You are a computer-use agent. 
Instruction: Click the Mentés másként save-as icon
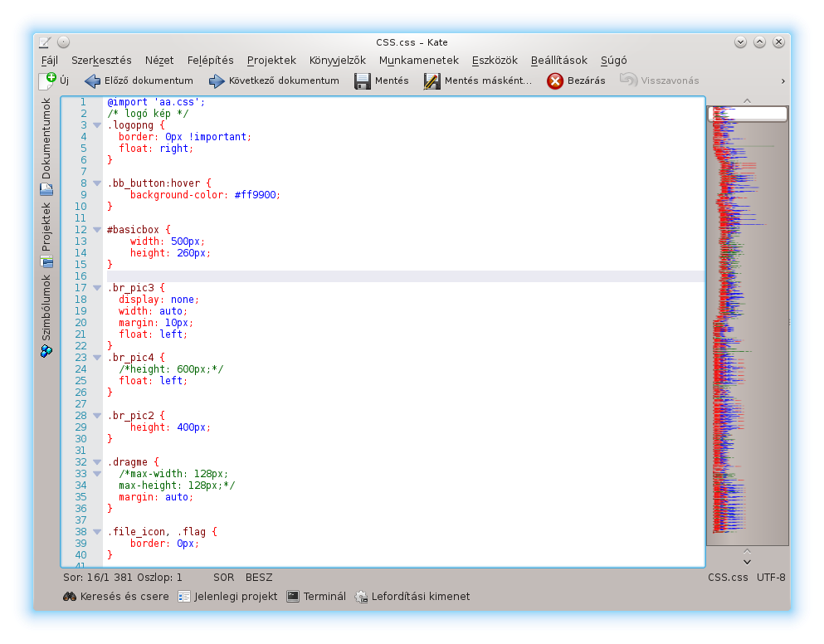click(x=432, y=81)
